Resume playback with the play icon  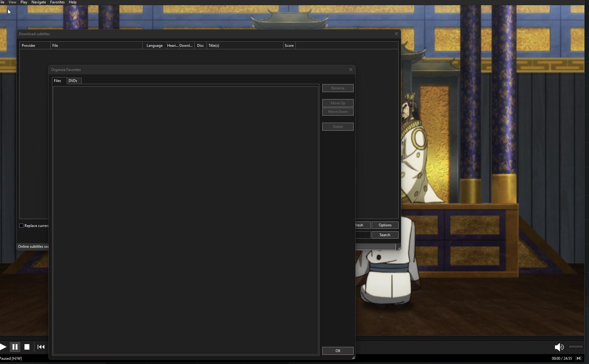[3, 347]
